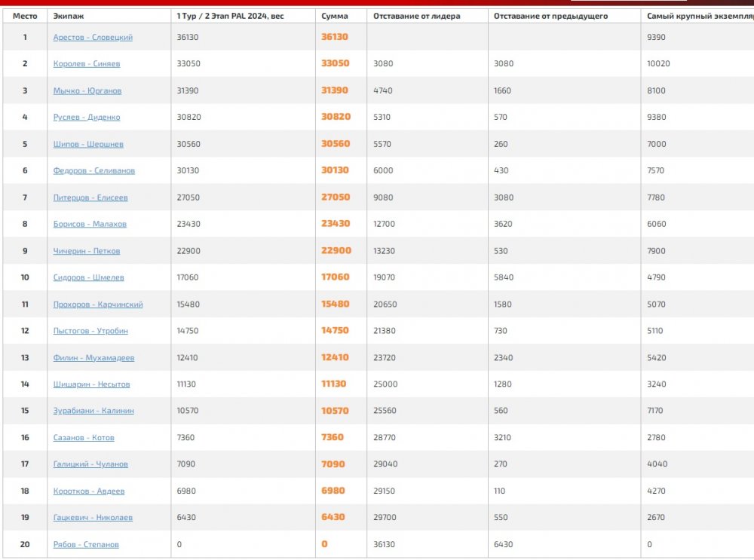Click the Место column header

(25, 16)
